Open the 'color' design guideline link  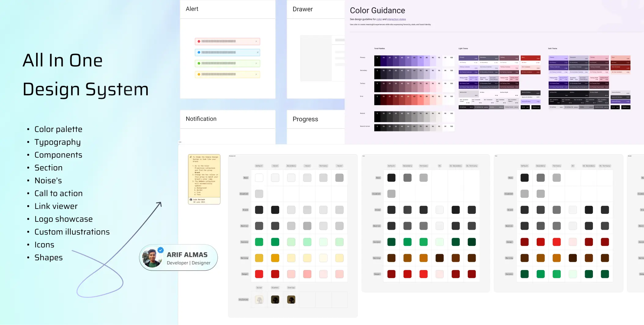click(379, 19)
